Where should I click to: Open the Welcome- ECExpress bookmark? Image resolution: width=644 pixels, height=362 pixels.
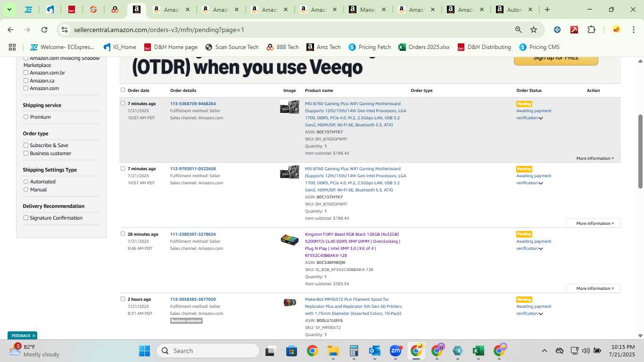point(62,47)
